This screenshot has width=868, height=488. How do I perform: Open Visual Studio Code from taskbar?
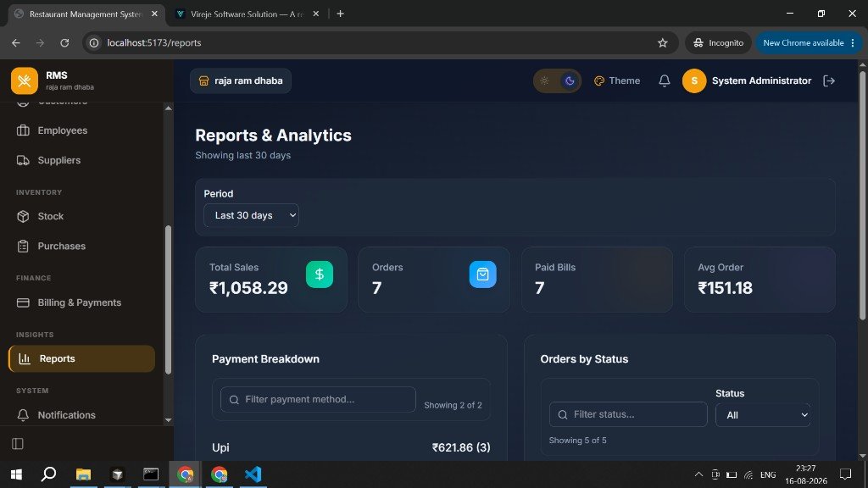[x=253, y=474]
